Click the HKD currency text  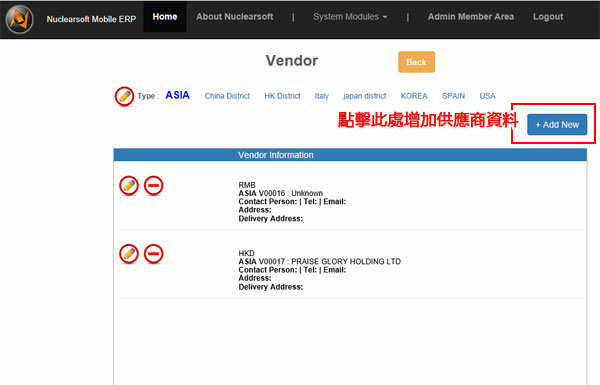point(246,253)
